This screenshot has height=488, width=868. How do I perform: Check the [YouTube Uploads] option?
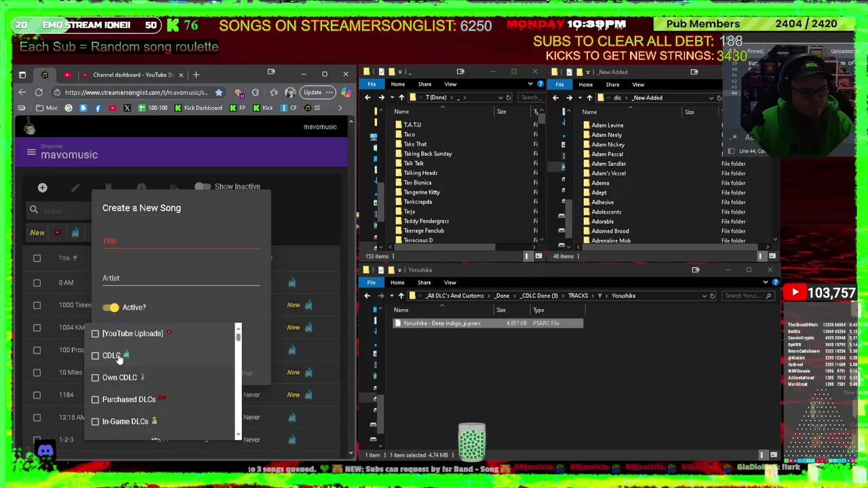pos(95,333)
